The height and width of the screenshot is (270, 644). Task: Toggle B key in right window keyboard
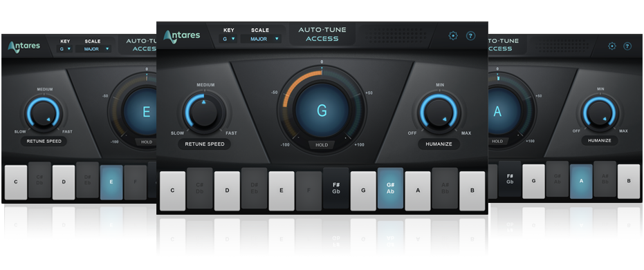click(x=629, y=181)
